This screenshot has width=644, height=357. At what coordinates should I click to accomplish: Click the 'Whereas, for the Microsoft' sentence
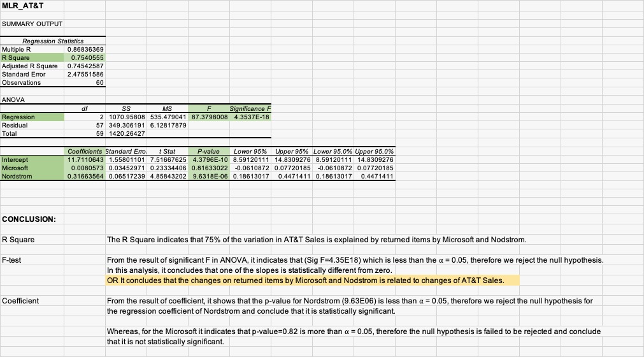point(354,337)
